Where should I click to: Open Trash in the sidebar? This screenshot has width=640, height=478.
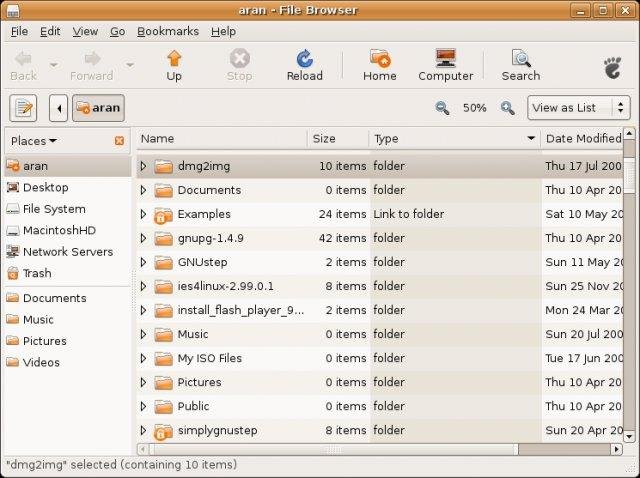[68, 273]
